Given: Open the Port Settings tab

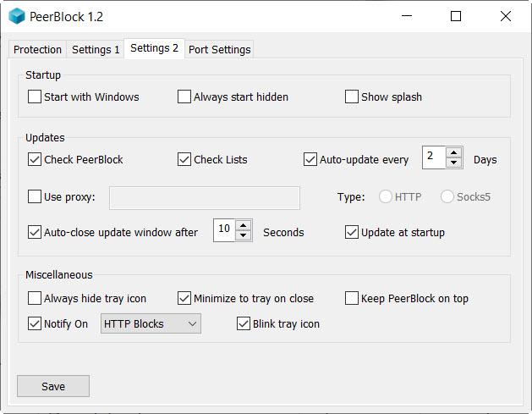Looking at the screenshot, I should click(x=219, y=49).
